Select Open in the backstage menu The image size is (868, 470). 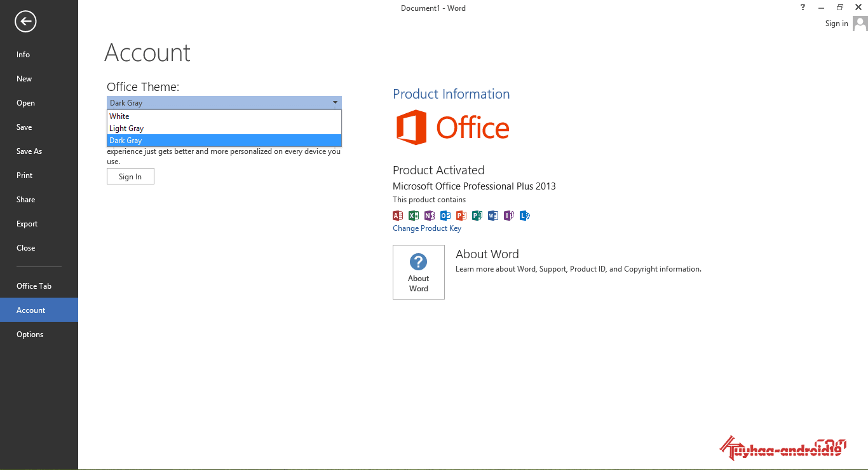click(39, 103)
